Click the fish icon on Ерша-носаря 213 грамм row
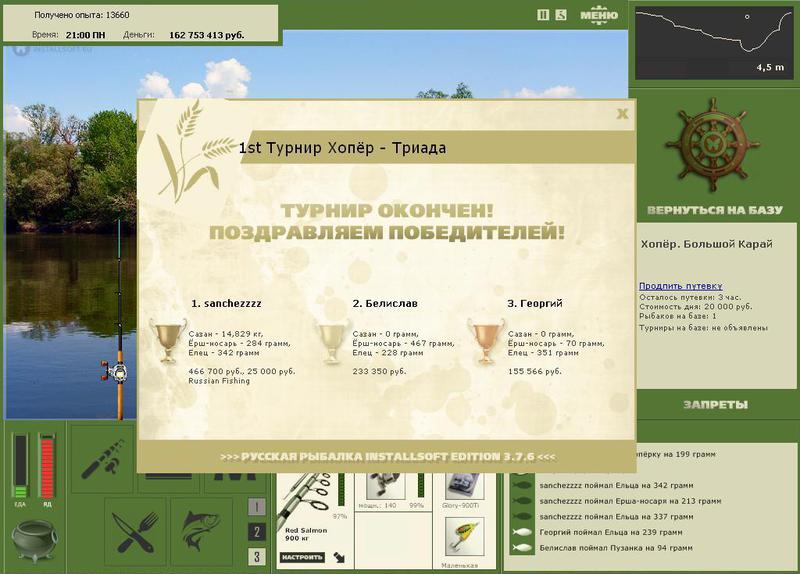The image size is (800, 574). pos(522,501)
